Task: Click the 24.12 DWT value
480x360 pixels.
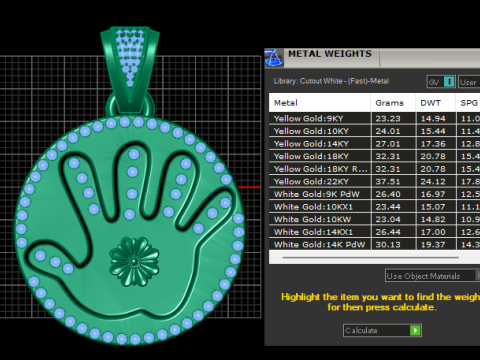Action: (x=433, y=182)
